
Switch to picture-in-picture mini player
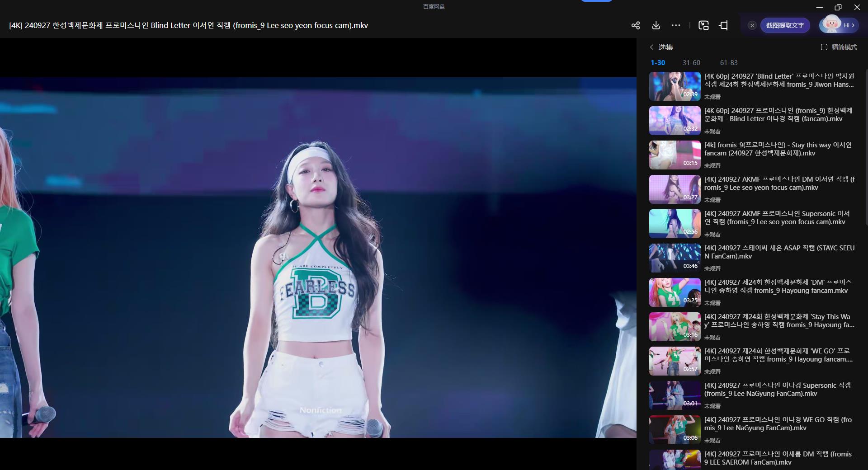coord(703,25)
